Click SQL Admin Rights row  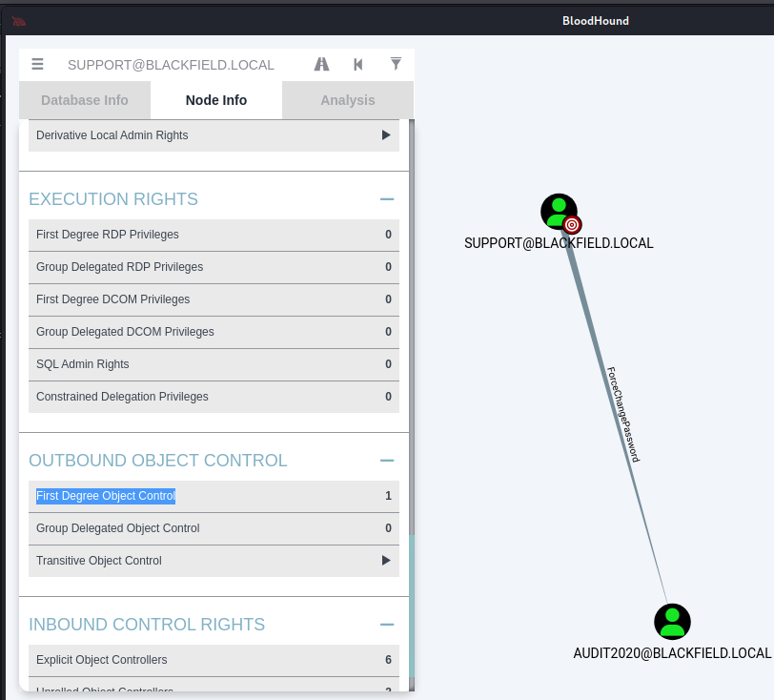[x=214, y=364]
